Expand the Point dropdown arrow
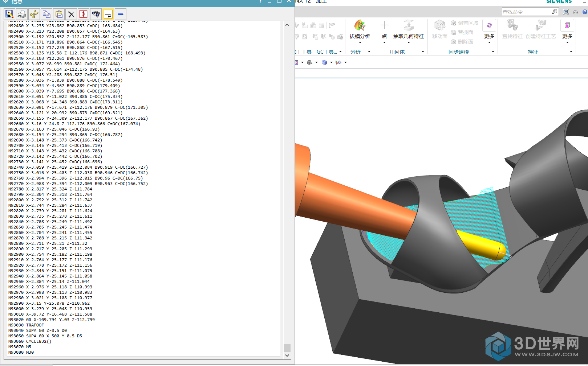 coord(384,42)
